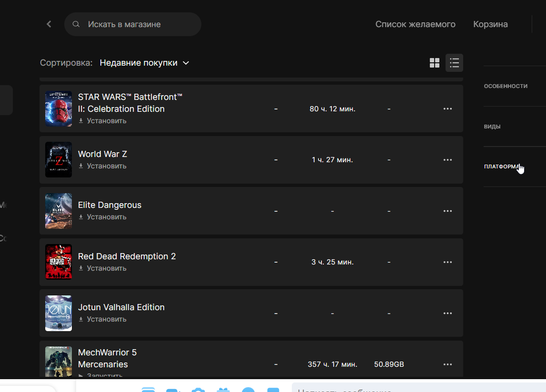Select the World War Z title

tap(102, 154)
